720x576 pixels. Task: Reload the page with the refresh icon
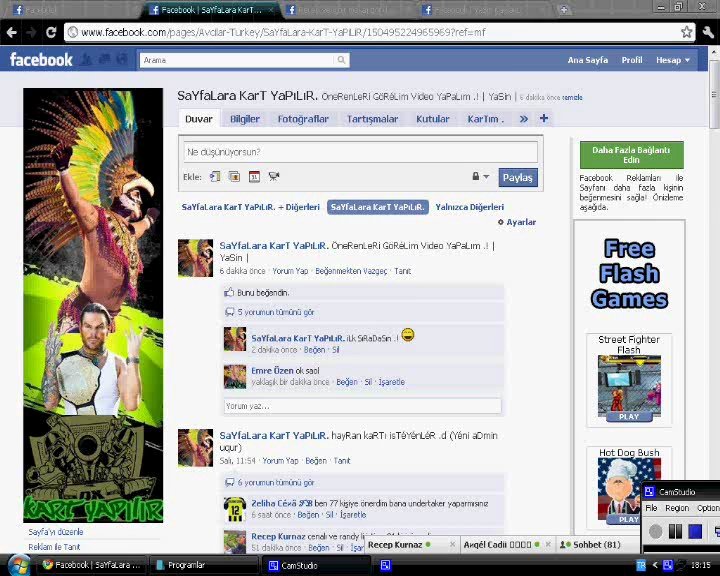(51, 32)
